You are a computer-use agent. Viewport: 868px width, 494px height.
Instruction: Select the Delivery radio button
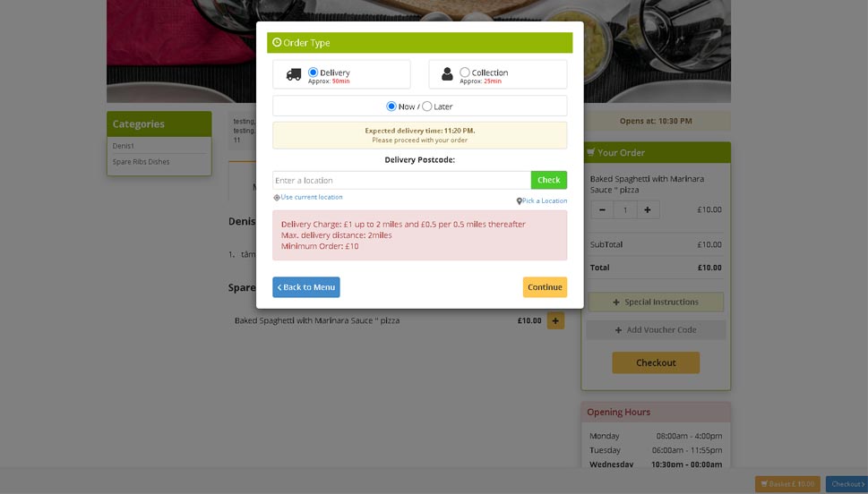313,72
